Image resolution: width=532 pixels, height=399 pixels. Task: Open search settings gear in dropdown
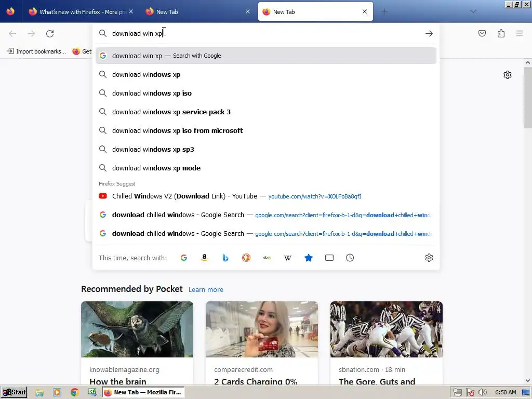coord(429,258)
